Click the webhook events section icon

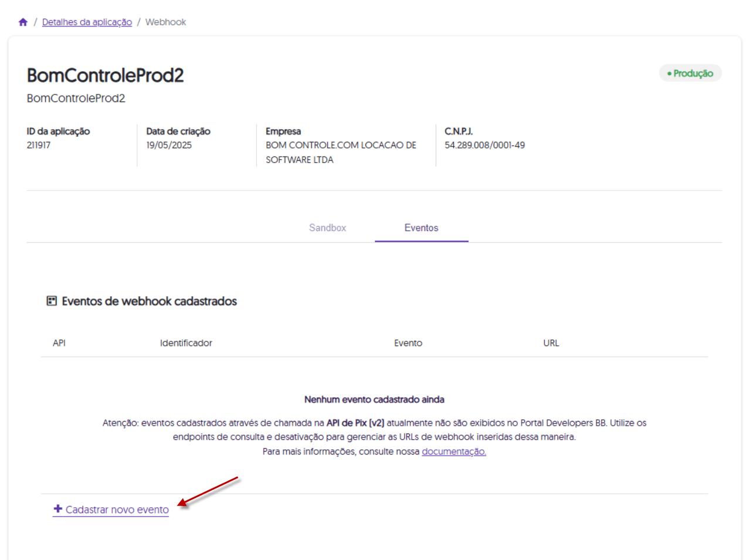tap(52, 301)
